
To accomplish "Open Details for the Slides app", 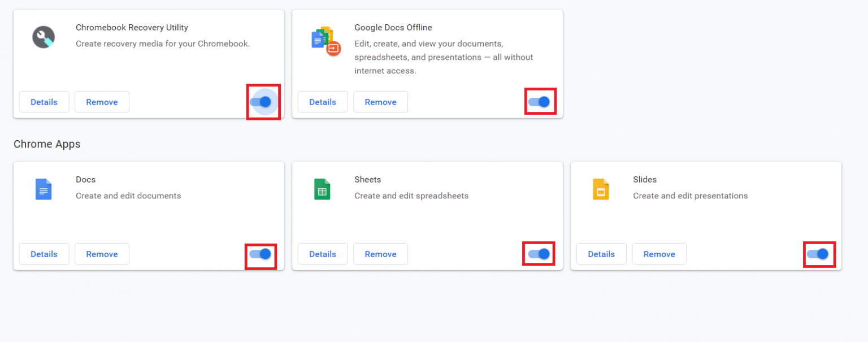I will click(x=601, y=254).
